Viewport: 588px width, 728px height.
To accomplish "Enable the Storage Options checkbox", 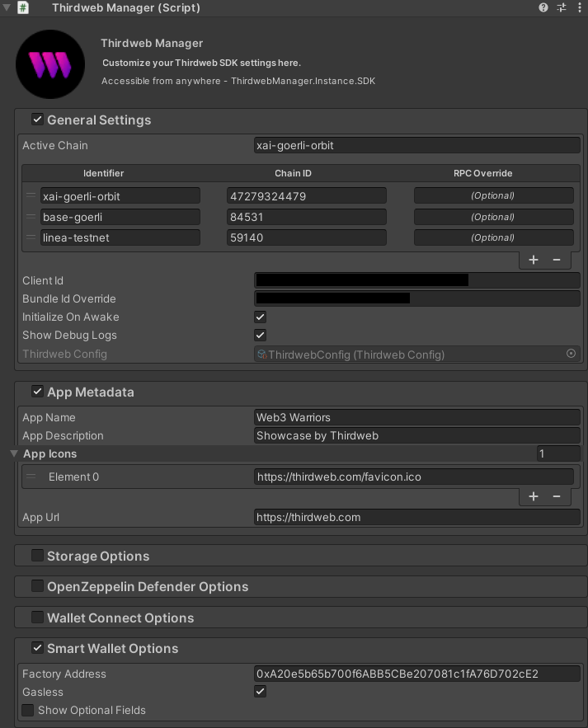I will [38, 556].
